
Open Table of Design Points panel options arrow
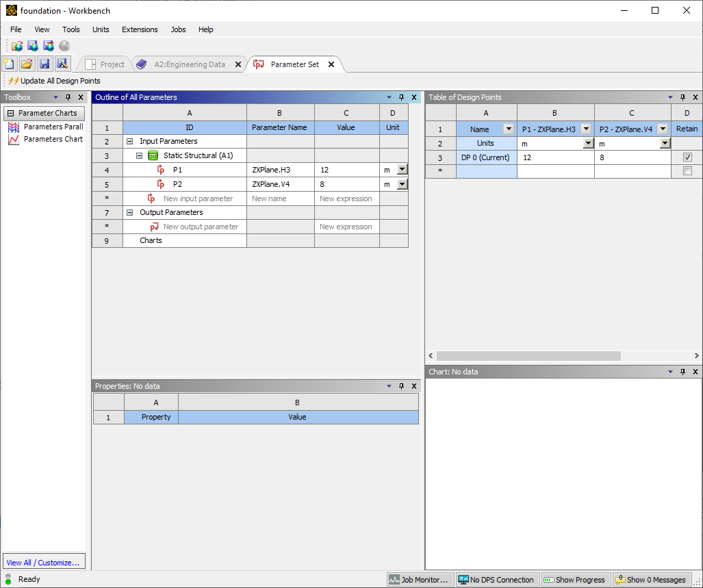click(670, 97)
